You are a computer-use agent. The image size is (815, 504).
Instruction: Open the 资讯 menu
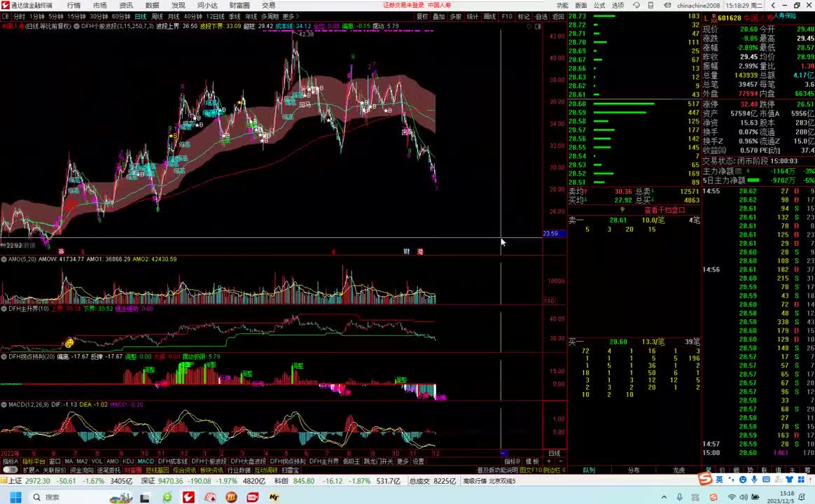126,5
